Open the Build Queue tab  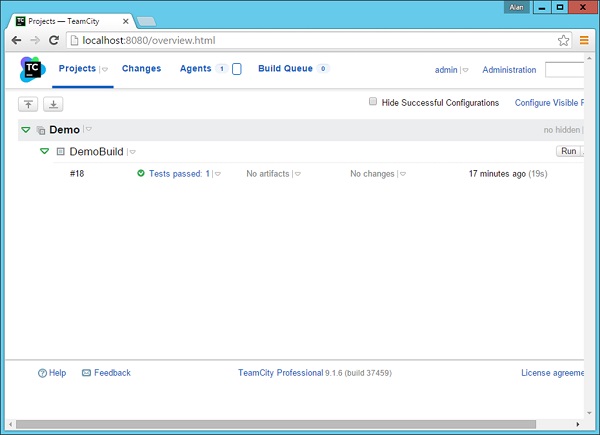[x=285, y=69]
